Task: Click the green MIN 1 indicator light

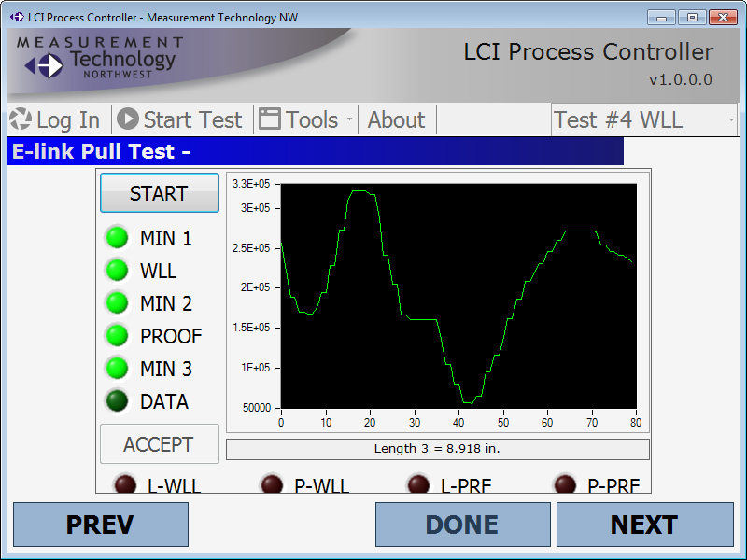Action: pyautogui.click(x=117, y=238)
